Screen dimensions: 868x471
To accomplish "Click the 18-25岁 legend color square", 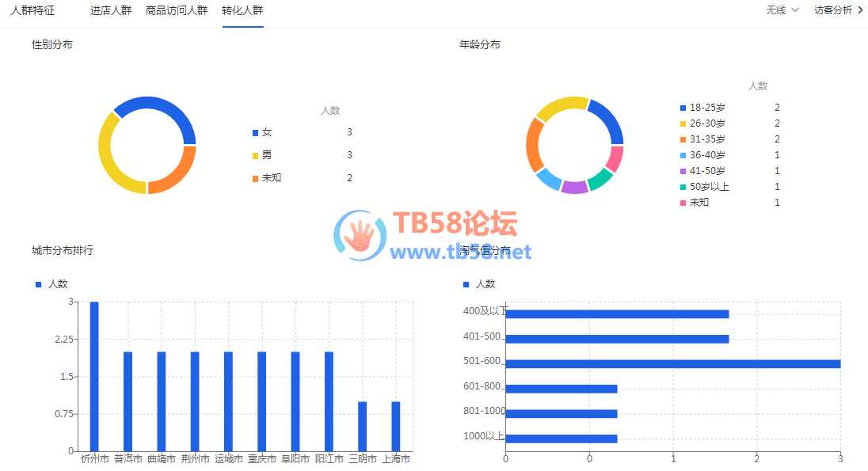I will [683, 108].
